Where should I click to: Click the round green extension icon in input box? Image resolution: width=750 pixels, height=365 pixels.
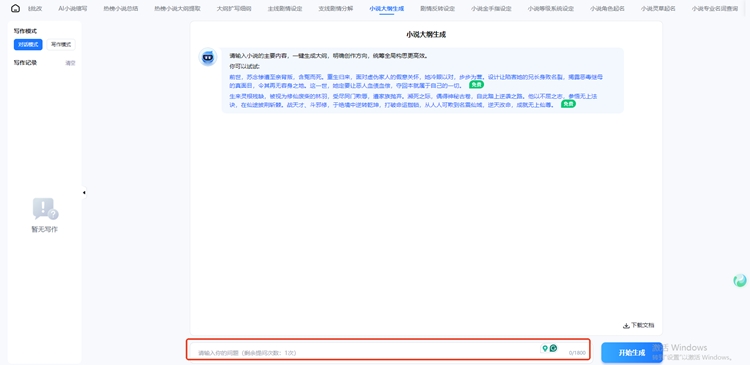click(x=553, y=348)
